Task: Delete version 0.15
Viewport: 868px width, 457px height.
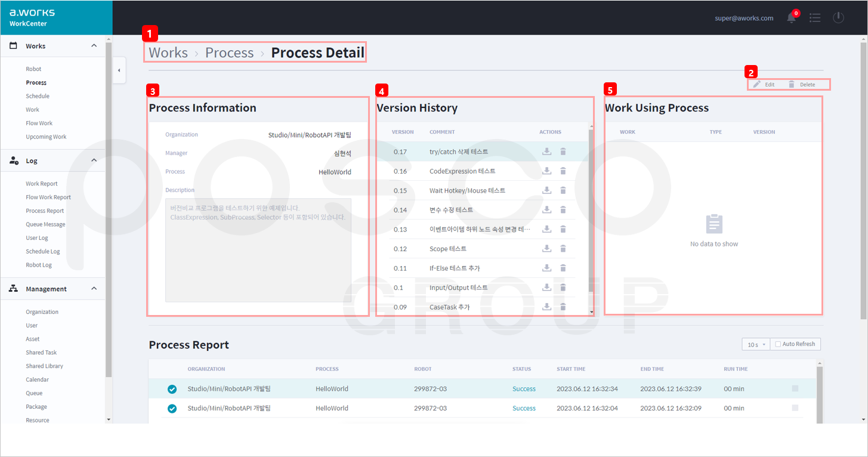Action: (563, 190)
